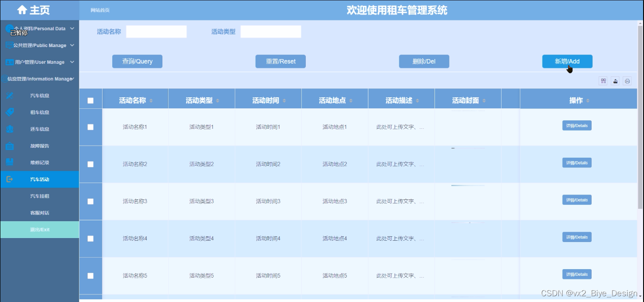644x302 pixels.
Task: Expand the User Manage menu chevron
Action: 72,62
